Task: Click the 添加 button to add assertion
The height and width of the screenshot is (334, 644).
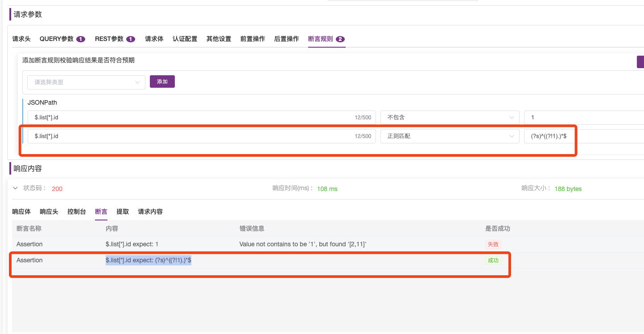Action: coord(162,81)
